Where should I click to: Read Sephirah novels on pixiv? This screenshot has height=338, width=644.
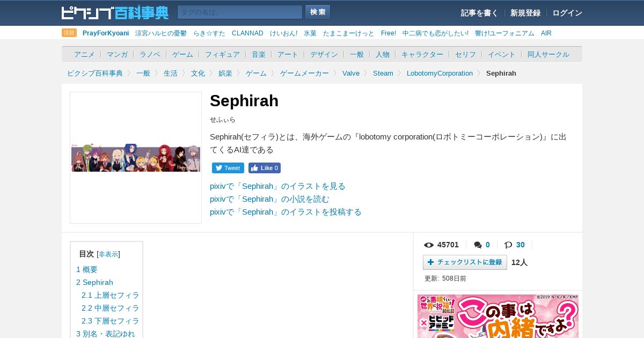269,199
